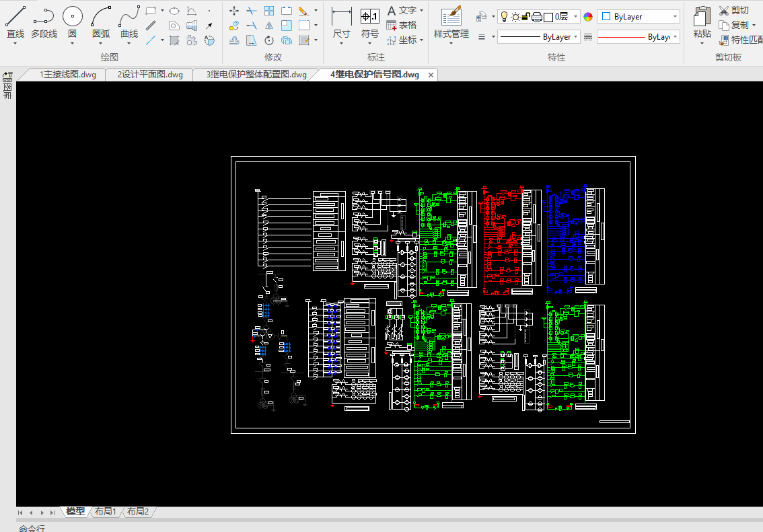
Task: Toggle layer lock padlock icon
Action: (525, 17)
